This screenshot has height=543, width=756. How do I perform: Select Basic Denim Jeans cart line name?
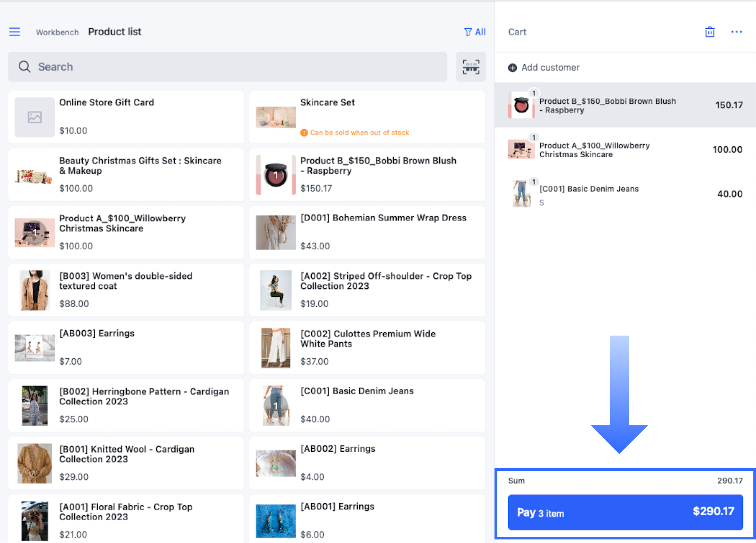pyautogui.click(x=589, y=189)
